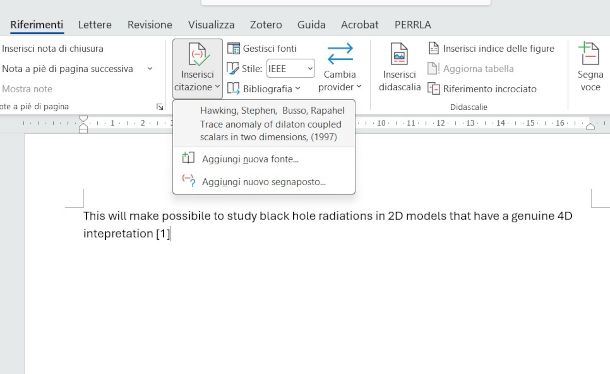
Task: Select the Hawking, Busso 1997 source
Action: pos(264,124)
